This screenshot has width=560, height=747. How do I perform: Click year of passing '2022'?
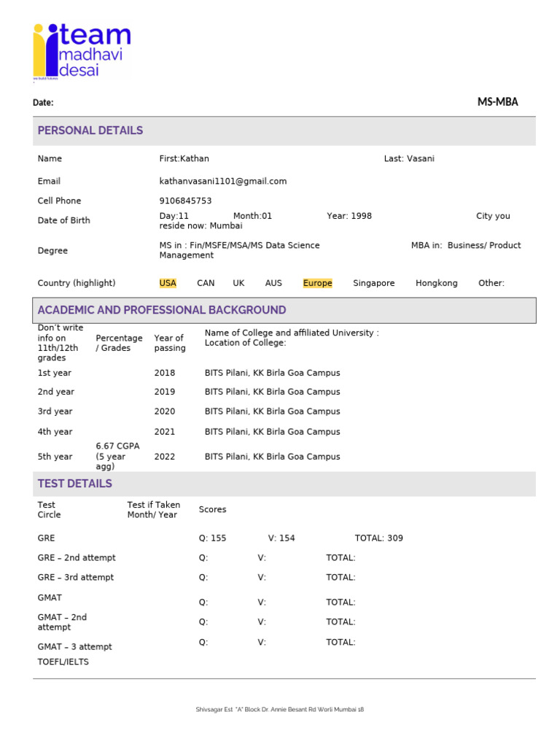(164, 457)
